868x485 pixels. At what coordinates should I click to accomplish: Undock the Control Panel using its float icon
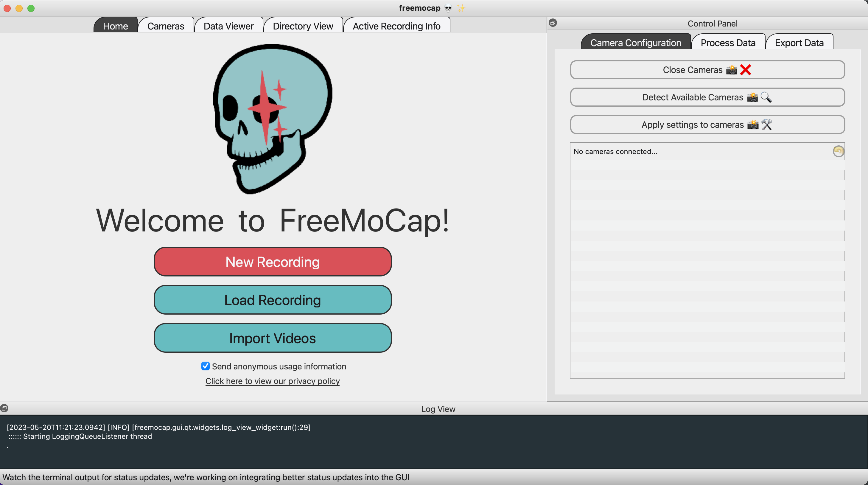coord(553,23)
